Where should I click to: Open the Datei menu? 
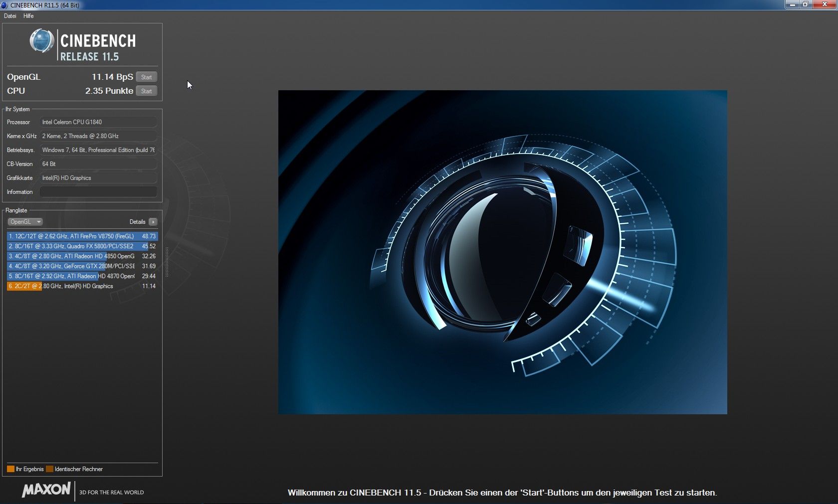tap(10, 16)
